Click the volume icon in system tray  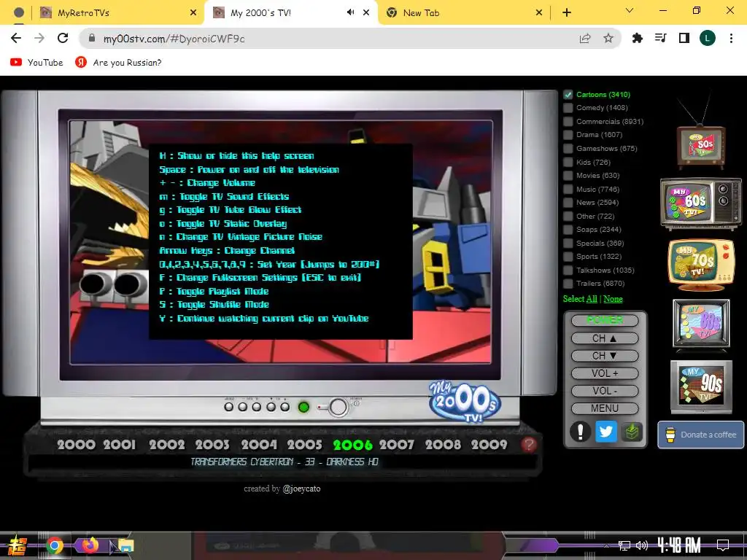642,545
